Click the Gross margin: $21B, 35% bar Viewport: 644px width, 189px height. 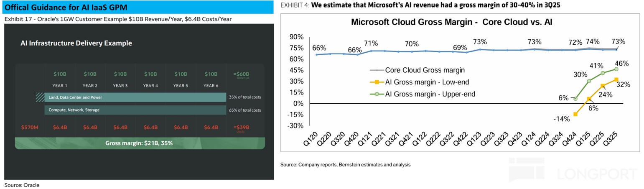coord(139,143)
